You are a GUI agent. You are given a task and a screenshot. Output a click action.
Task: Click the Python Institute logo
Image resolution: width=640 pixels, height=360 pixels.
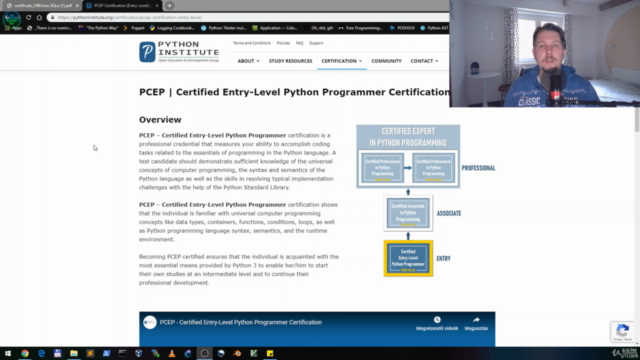tap(179, 52)
